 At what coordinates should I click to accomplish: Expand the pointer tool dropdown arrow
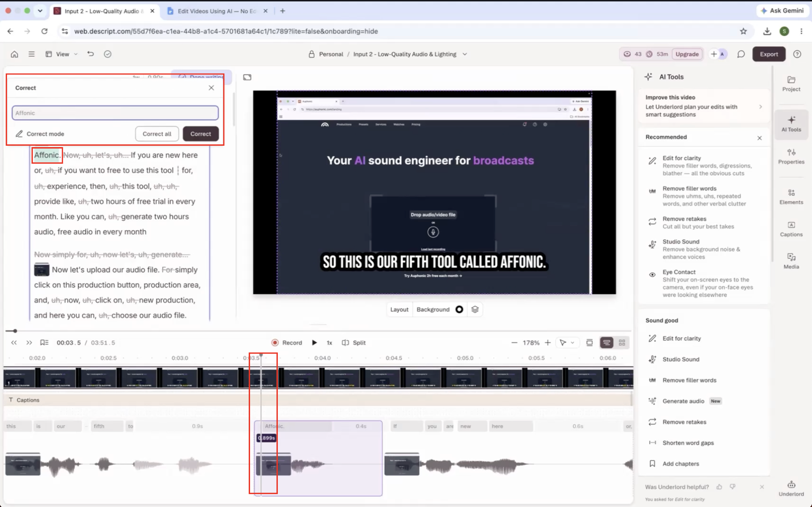coord(572,343)
